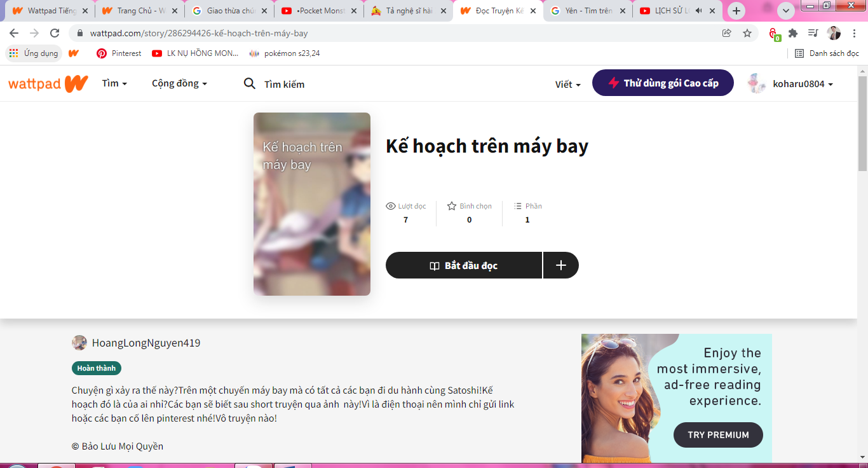The width and height of the screenshot is (868, 468).
Task: Click Bắt đầu đọc button
Action: [x=464, y=265]
